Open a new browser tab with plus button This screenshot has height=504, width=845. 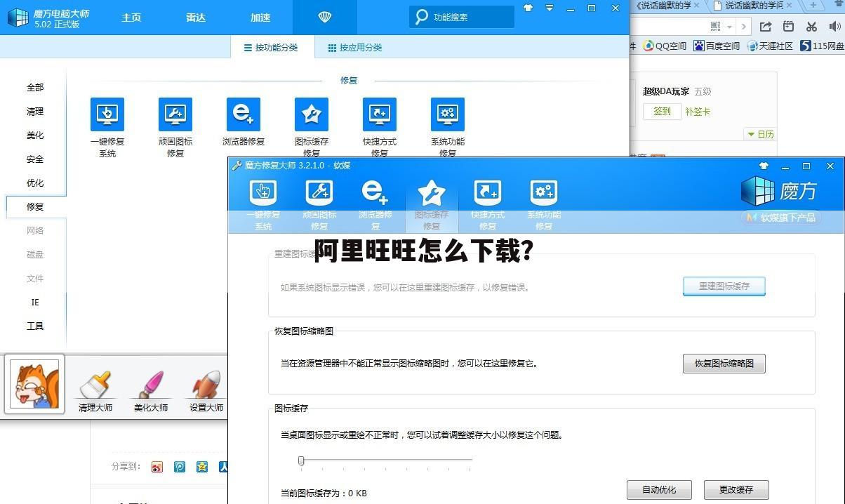point(813,5)
